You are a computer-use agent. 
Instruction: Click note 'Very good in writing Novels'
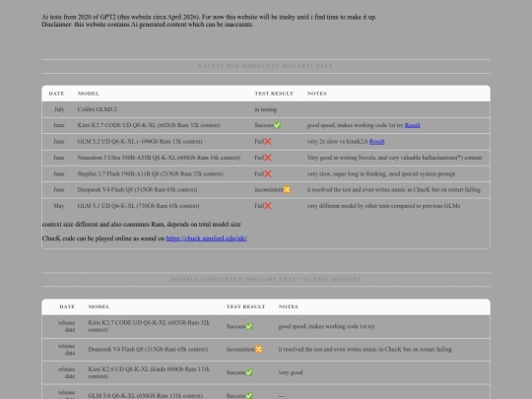(394, 158)
